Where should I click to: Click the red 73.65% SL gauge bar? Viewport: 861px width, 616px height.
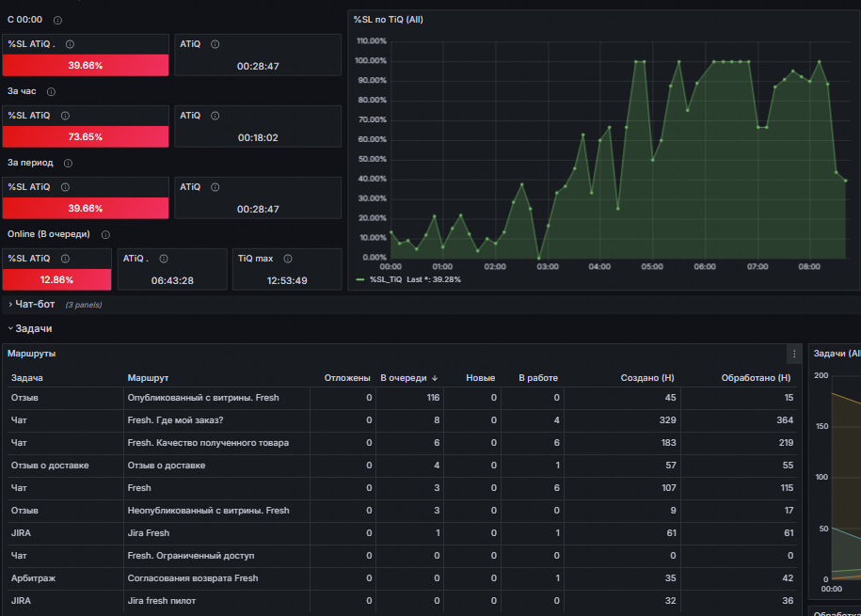pos(85,136)
